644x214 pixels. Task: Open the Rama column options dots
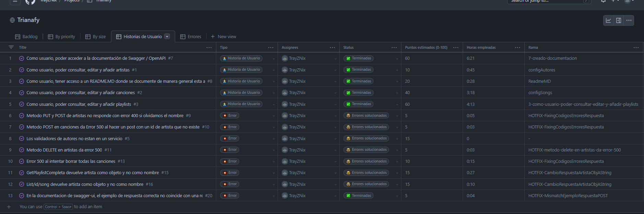pyautogui.click(x=636, y=47)
